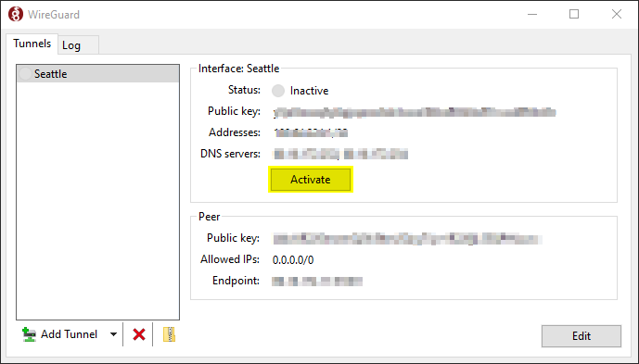639x364 pixels.
Task: Close the WireGuard window
Action: (x=617, y=14)
